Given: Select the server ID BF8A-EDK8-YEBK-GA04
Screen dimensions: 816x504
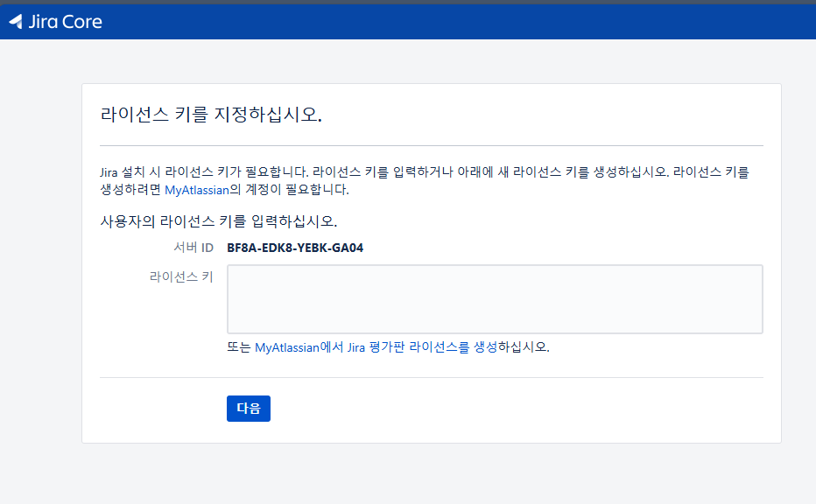Looking at the screenshot, I should pyautogui.click(x=295, y=248).
